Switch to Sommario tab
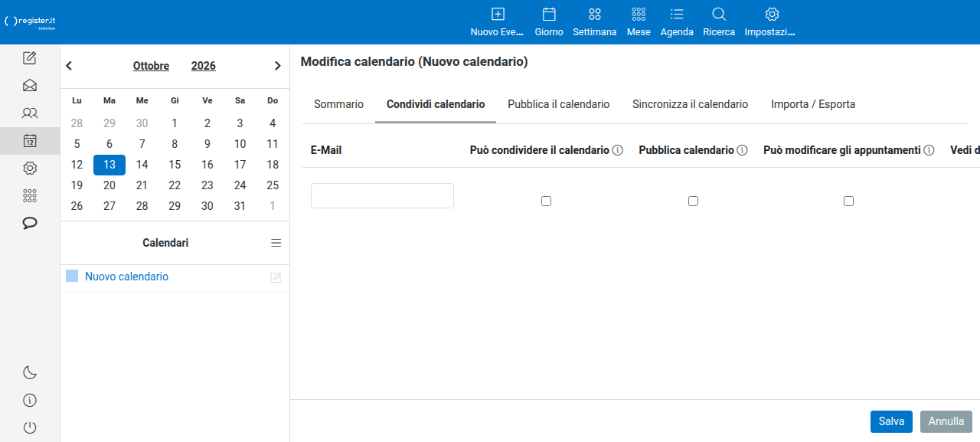The height and width of the screenshot is (442, 980). click(x=339, y=104)
